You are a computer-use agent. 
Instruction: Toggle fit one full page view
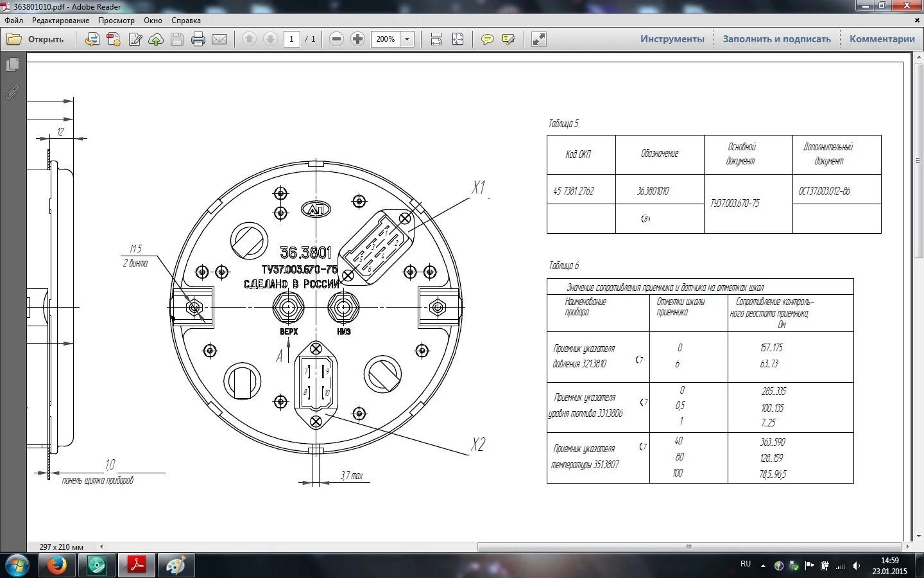coord(458,39)
